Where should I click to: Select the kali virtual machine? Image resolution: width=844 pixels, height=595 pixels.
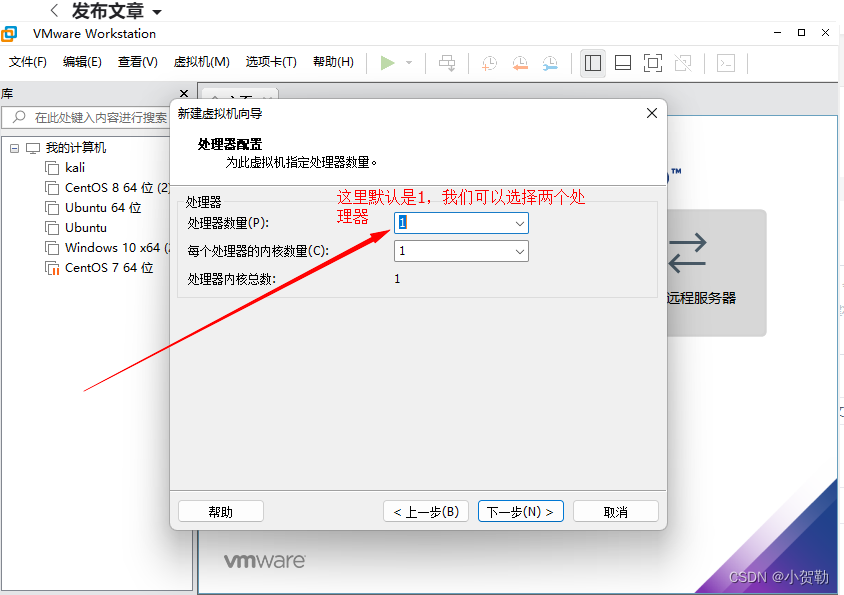click(x=75, y=167)
